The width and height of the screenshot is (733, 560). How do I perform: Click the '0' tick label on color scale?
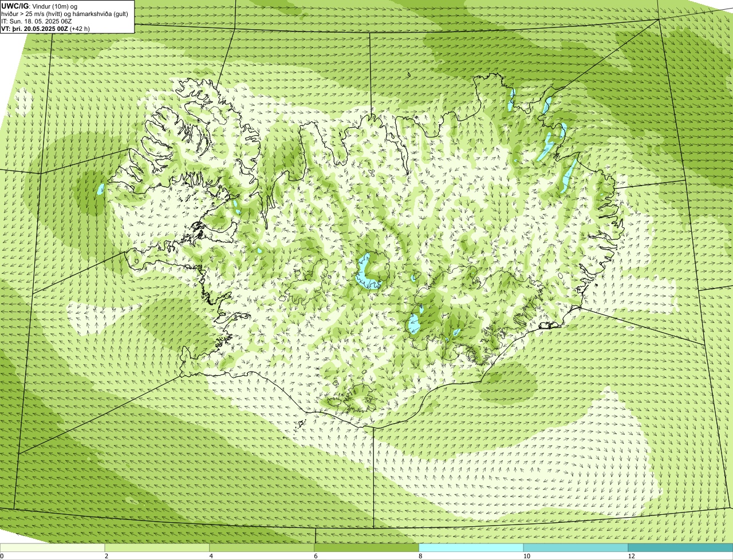[x=2, y=556]
